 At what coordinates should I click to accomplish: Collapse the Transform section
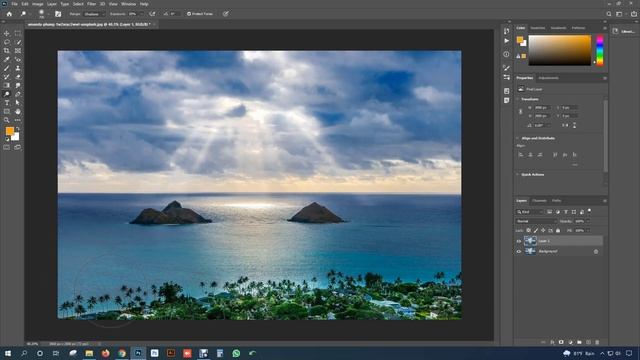point(518,99)
